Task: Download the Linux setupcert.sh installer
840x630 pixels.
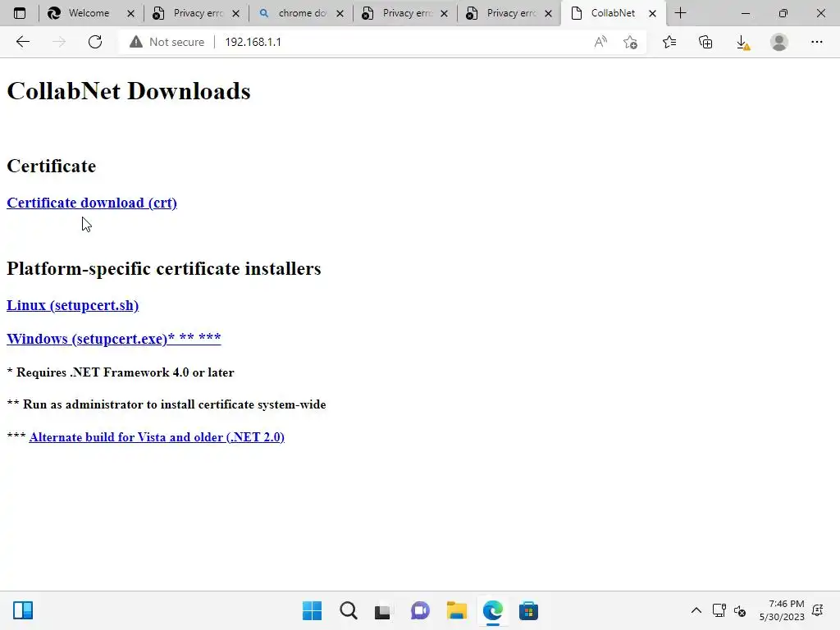Action: [72, 305]
